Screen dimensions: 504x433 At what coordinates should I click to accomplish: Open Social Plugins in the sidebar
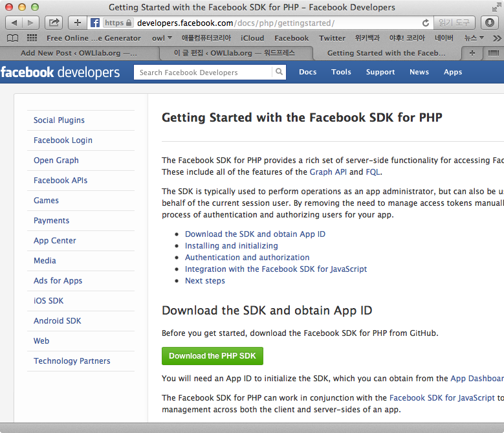tap(59, 120)
